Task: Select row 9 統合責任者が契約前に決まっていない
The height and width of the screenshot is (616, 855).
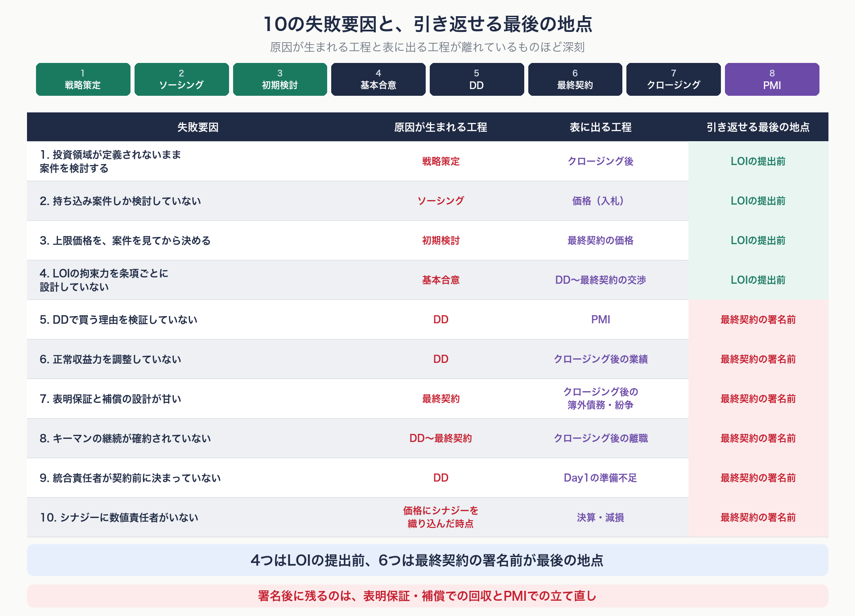Action: pyautogui.click(x=130, y=478)
